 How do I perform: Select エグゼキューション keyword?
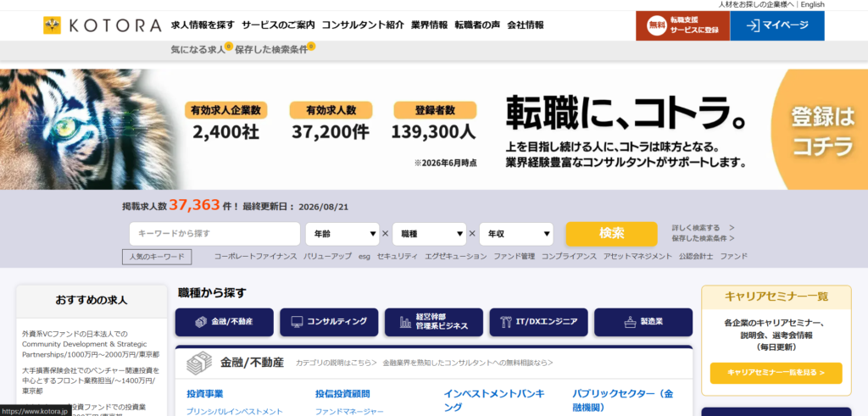click(455, 256)
